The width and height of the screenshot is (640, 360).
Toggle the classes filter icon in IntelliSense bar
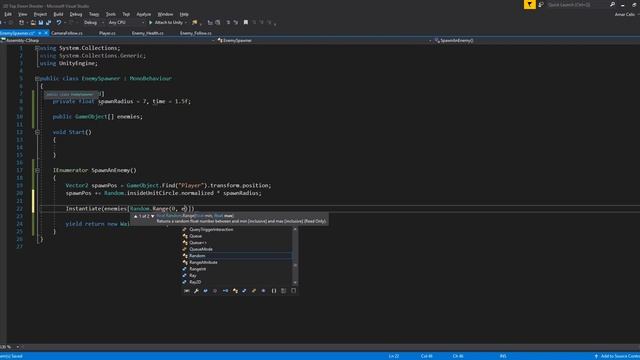pos(235,291)
